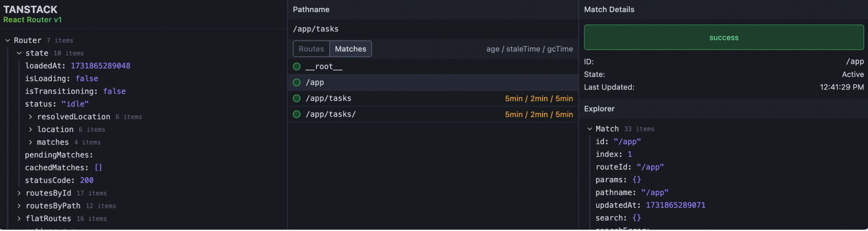Select the /app/tasks match row
This screenshot has height=231, width=868.
coord(396,99)
